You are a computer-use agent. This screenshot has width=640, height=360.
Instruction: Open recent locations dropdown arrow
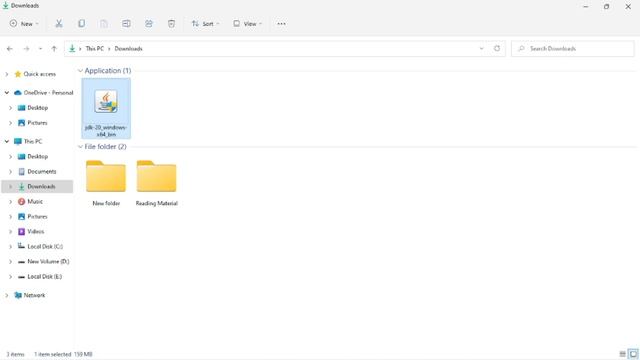tap(40, 49)
